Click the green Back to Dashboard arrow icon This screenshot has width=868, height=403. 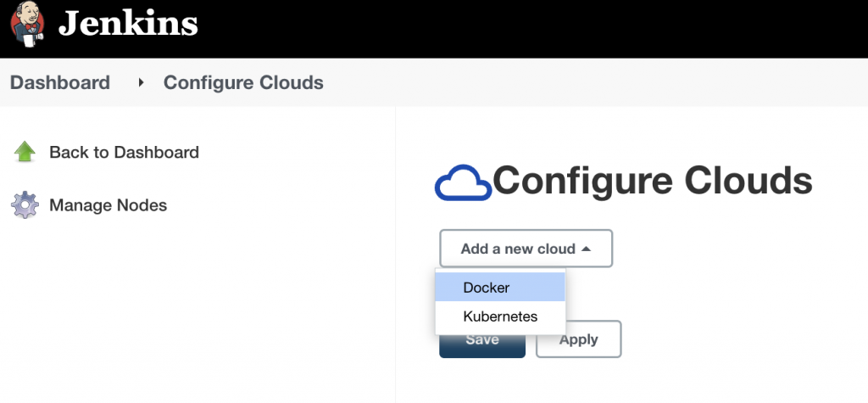(x=25, y=153)
